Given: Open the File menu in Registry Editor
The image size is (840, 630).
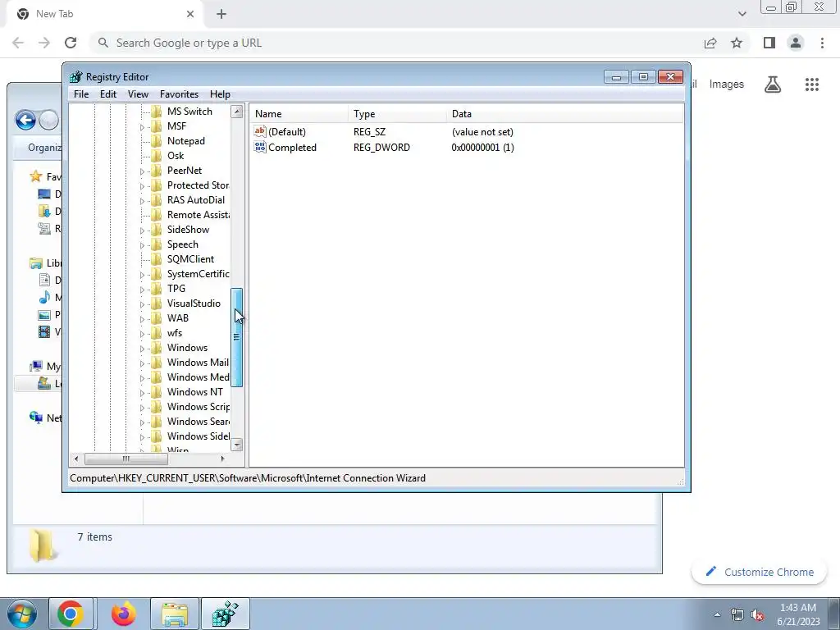Looking at the screenshot, I should pyautogui.click(x=81, y=94).
